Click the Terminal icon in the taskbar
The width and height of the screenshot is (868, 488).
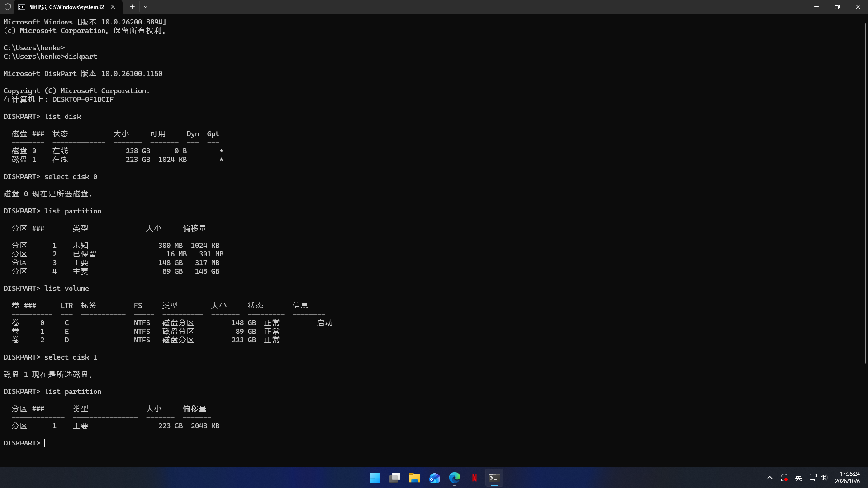494,478
